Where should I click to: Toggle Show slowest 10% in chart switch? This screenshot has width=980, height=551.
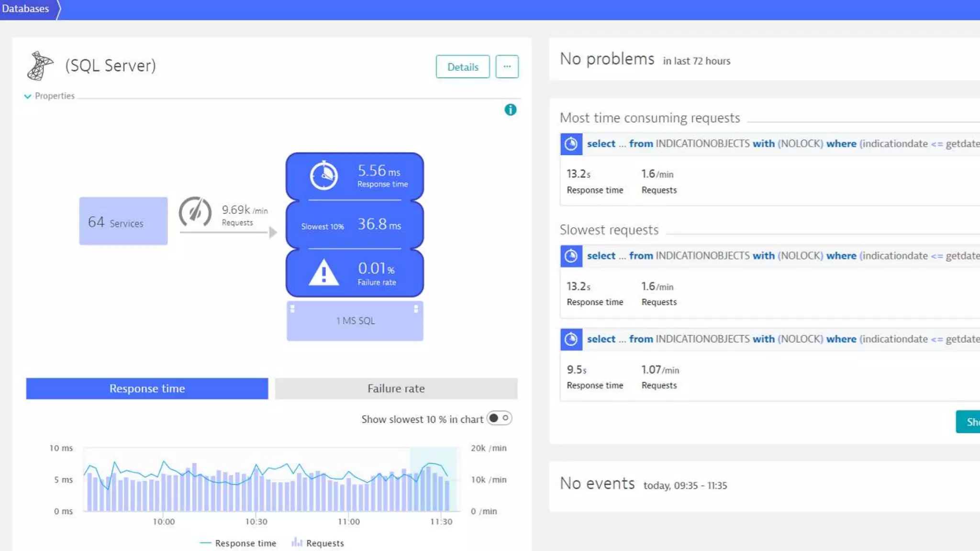pyautogui.click(x=499, y=419)
